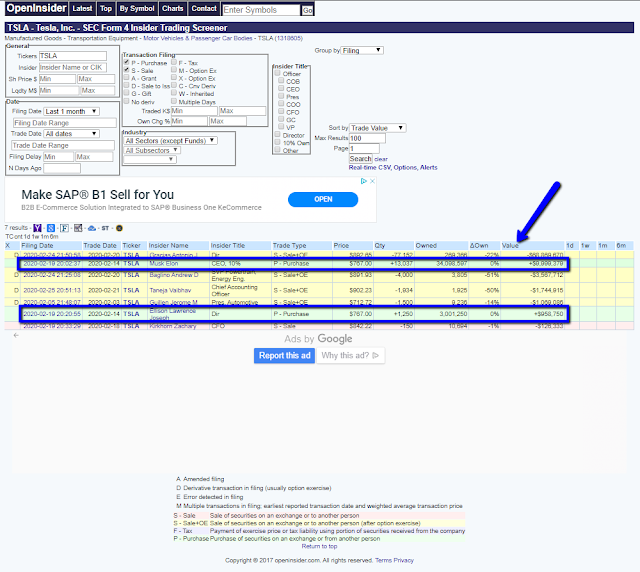Viewport: 640px width, 572px height.
Task: Check the CFO insider title checkbox
Action: coord(281,111)
